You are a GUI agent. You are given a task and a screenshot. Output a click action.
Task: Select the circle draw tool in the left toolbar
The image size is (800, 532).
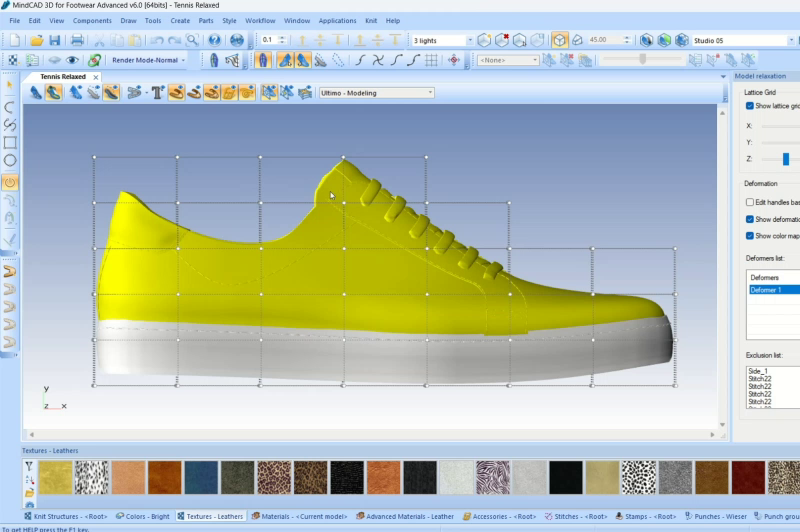click(x=10, y=160)
